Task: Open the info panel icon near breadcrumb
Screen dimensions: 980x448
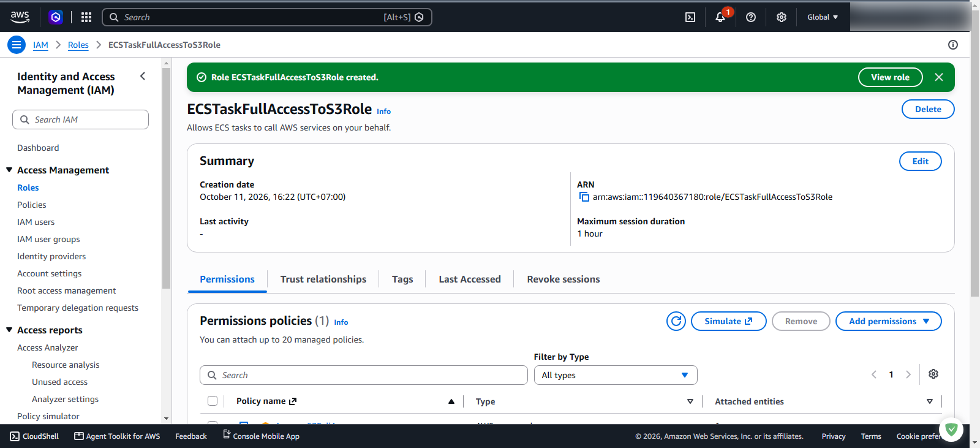Action: click(953, 45)
